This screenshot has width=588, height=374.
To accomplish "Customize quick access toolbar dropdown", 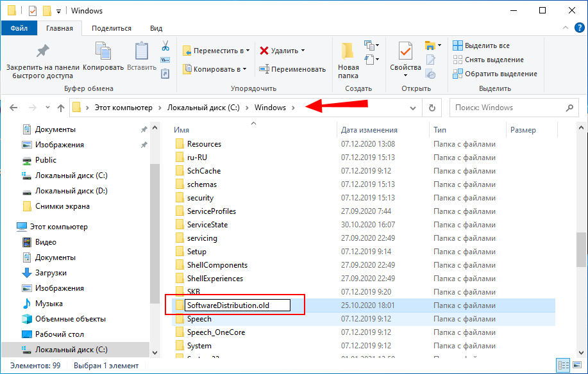I will [x=58, y=12].
